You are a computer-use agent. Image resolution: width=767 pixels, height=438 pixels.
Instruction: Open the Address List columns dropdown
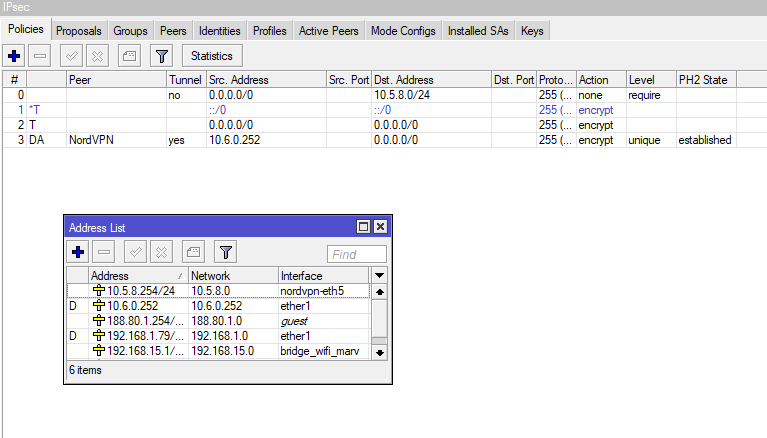click(379, 276)
